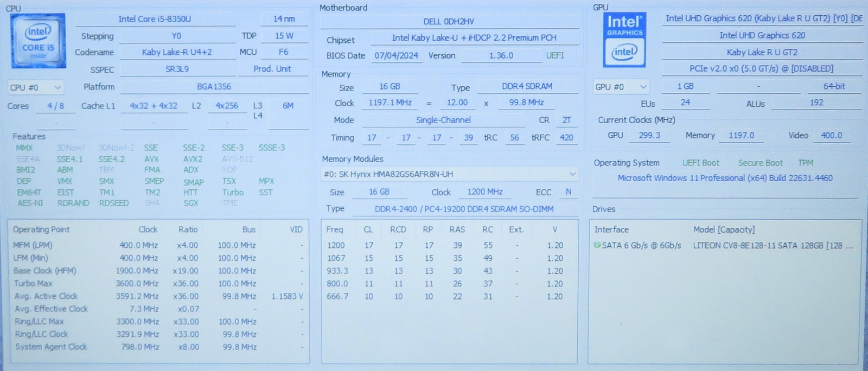Viewport: 868px width, 371px height.
Task: Click the Intel Core i5 logo
Action: tap(38, 41)
